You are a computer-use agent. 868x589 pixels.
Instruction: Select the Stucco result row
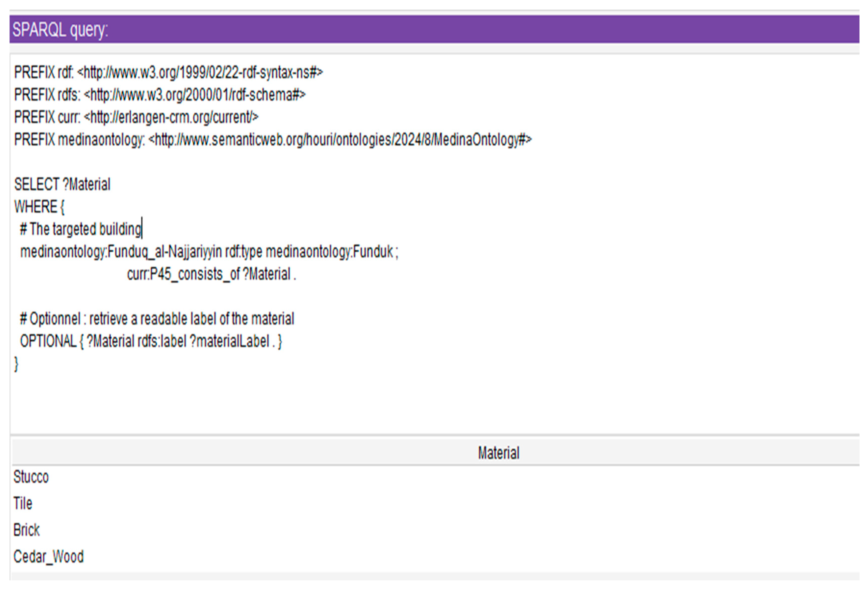click(31, 477)
